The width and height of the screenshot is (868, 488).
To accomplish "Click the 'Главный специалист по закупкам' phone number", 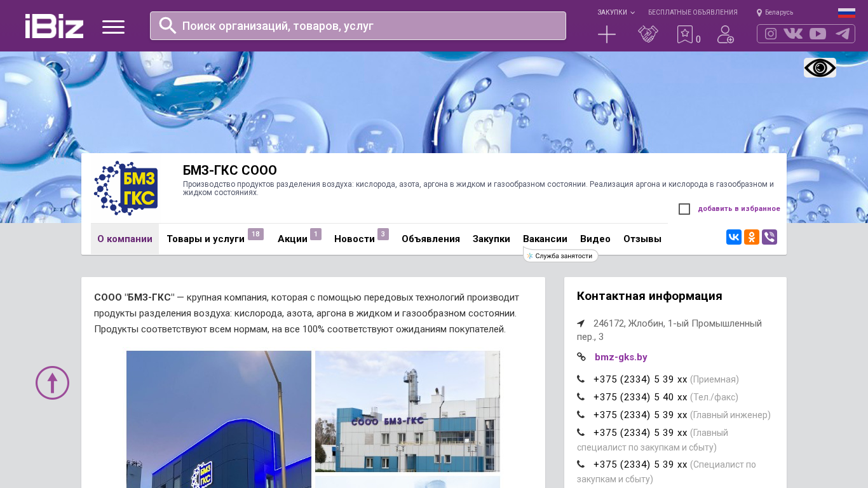I will (641, 433).
